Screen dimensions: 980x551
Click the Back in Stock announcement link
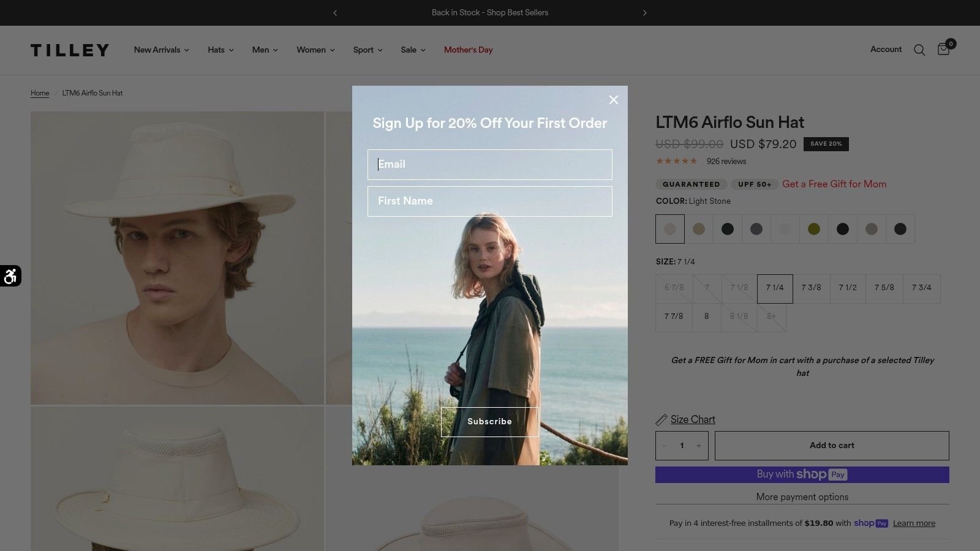point(490,13)
